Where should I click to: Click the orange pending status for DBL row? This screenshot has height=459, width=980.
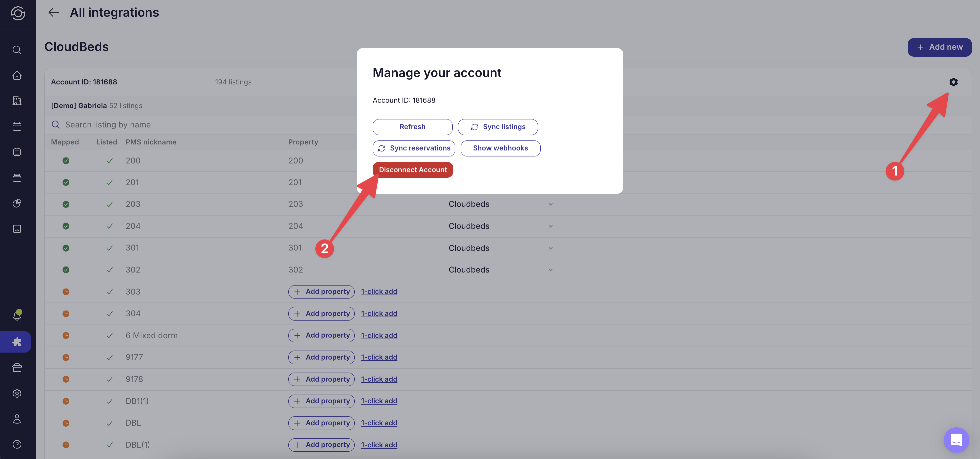[x=66, y=423]
